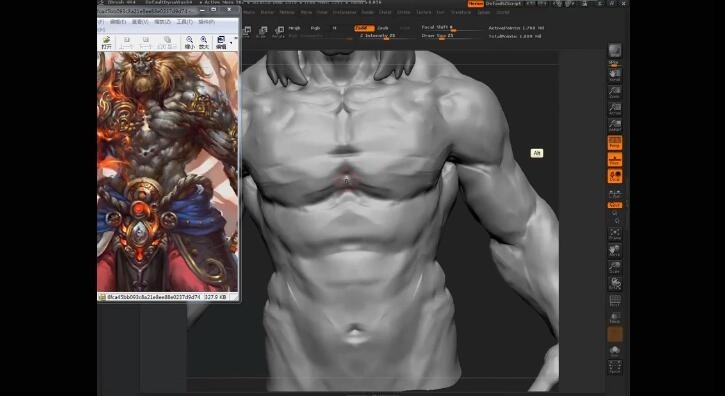Select the Zoom icon on right shelf
The image size is (725, 396).
[614, 92]
